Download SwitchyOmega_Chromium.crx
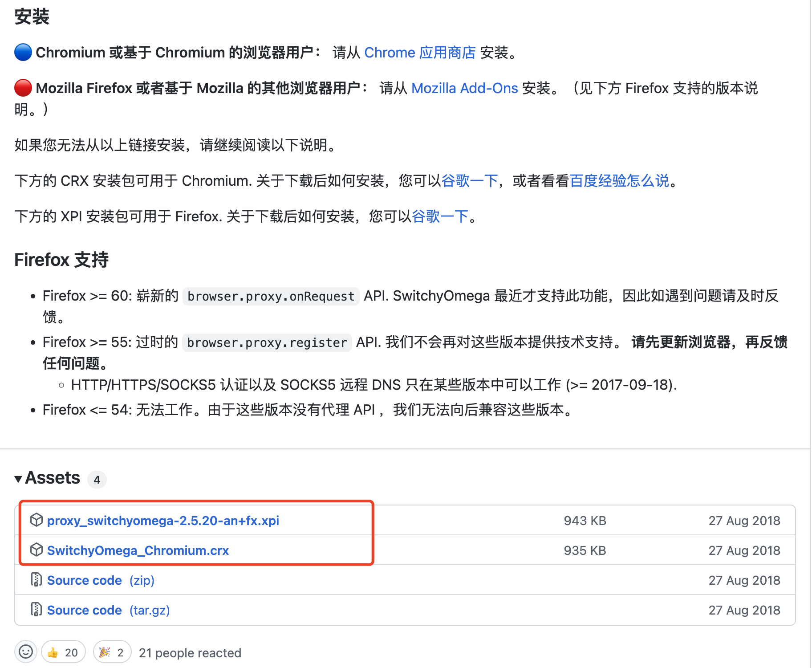 tap(138, 550)
